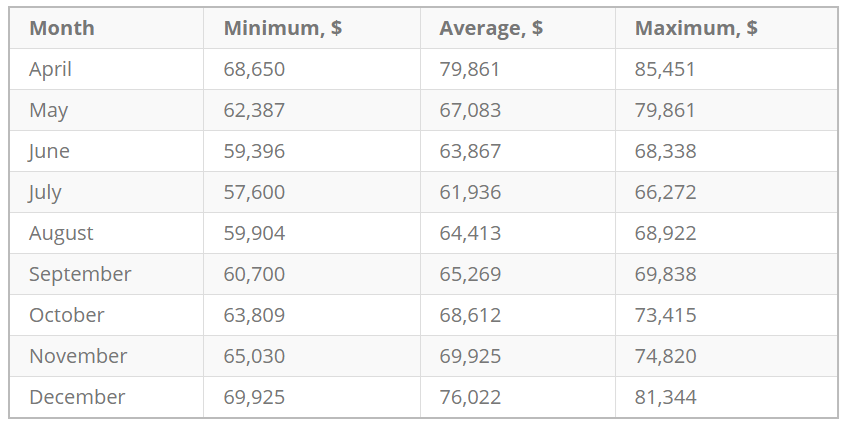
Task: Select May's average value 67,083
Action: coord(470,110)
